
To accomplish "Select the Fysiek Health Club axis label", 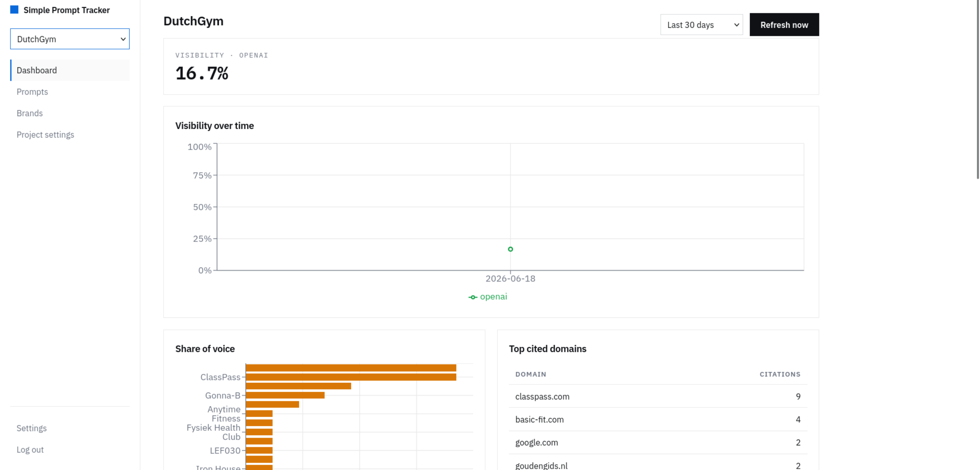I will pyautogui.click(x=213, y=432).
